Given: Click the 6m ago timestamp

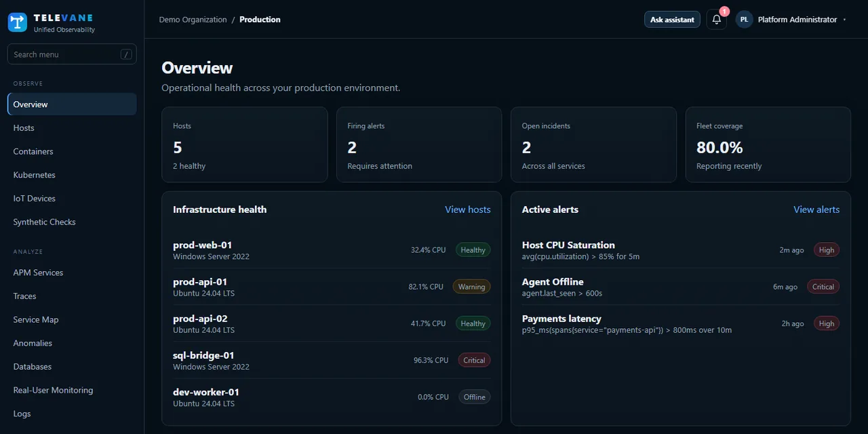Looking at the screenshot, I should (x=785, y=287).
